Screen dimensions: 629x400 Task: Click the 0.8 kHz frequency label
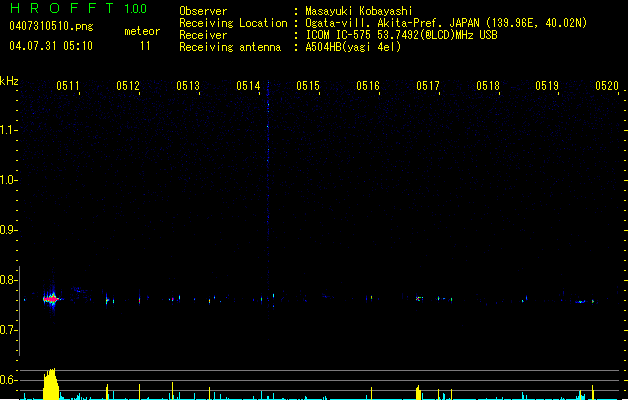pos(7,280)
